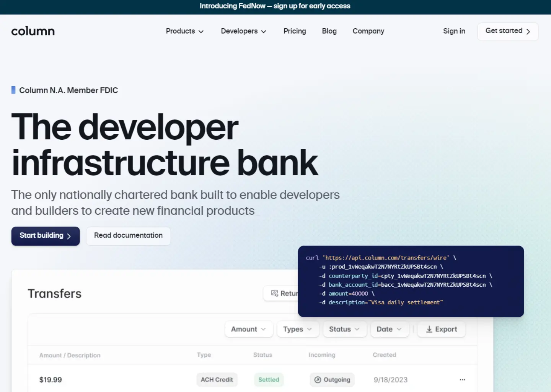The width and height of the screenshot is (551, 392).
Task: Click the arrow icon inside Start building button
Action: click(x=69, y=236)
